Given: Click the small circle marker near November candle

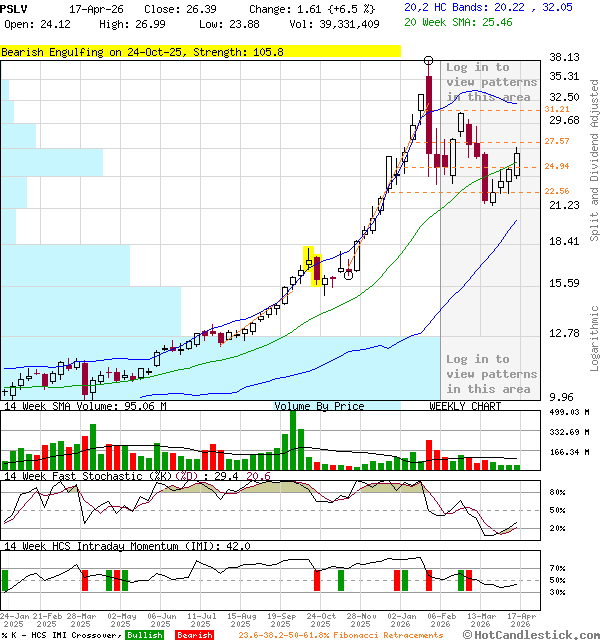Looking at the screenshot, I should 348,275.
